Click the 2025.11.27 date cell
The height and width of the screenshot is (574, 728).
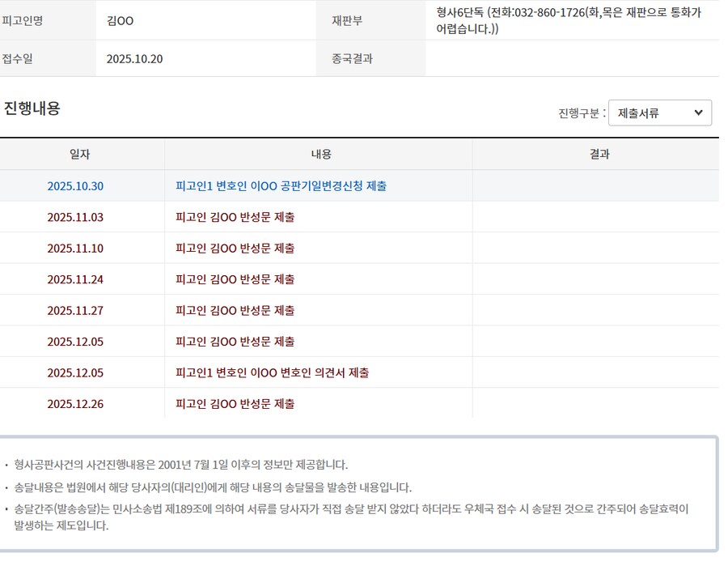coord(75,310)
